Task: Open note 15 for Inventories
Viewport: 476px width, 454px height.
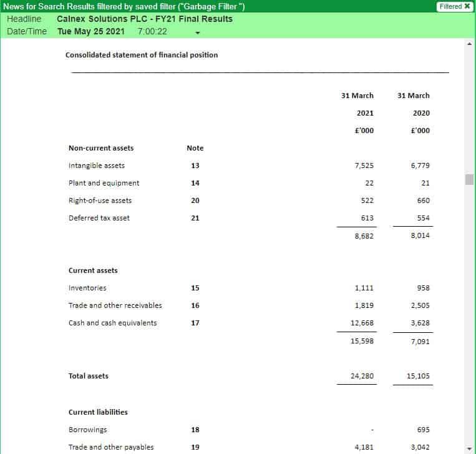Action: point(195,288)
